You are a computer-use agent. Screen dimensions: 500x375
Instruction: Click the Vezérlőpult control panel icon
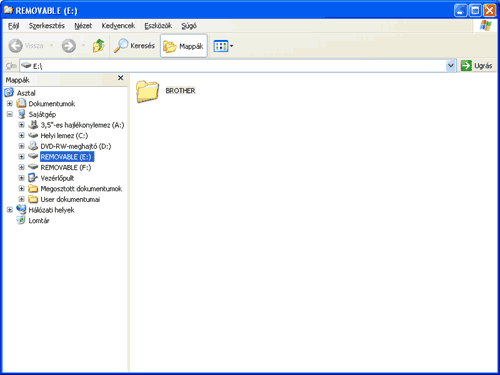point(33,178)
